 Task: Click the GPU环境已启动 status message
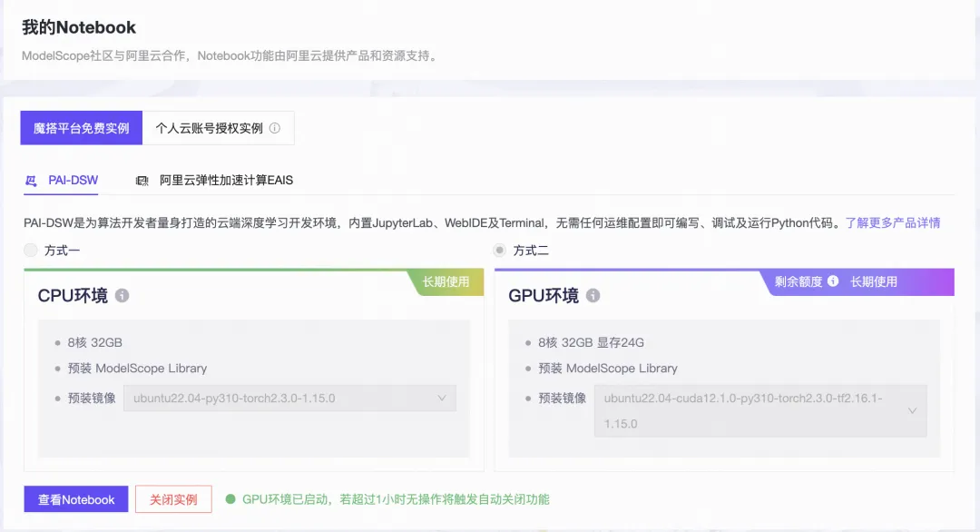396,499
